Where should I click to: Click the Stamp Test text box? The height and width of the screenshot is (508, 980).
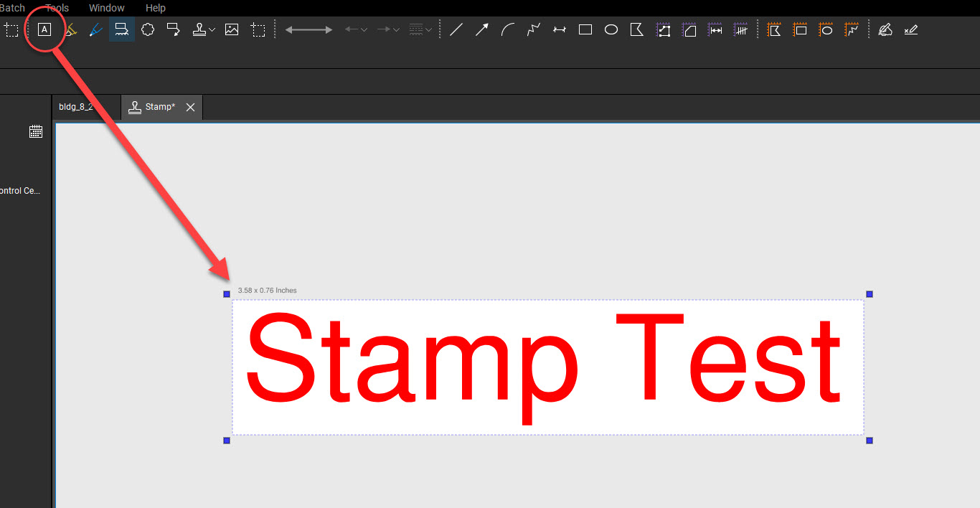point(548,367)
